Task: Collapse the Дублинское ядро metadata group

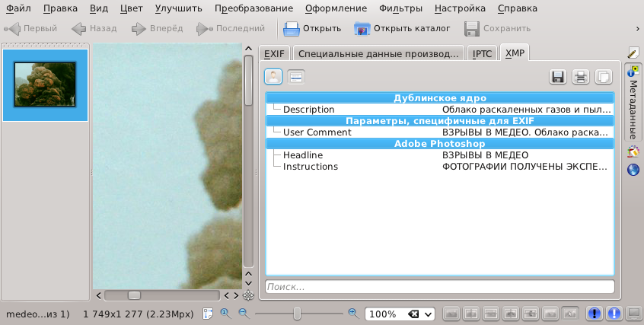Action: pos(439,97)
